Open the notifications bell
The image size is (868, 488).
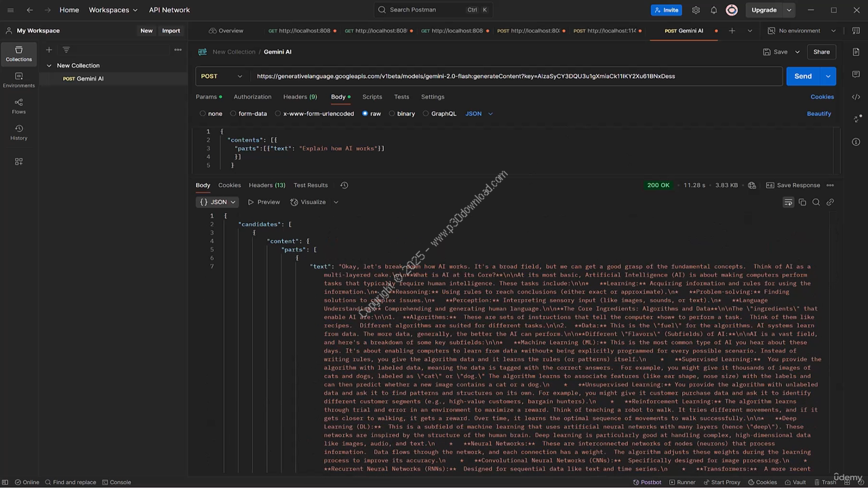(x=713, y=10)
